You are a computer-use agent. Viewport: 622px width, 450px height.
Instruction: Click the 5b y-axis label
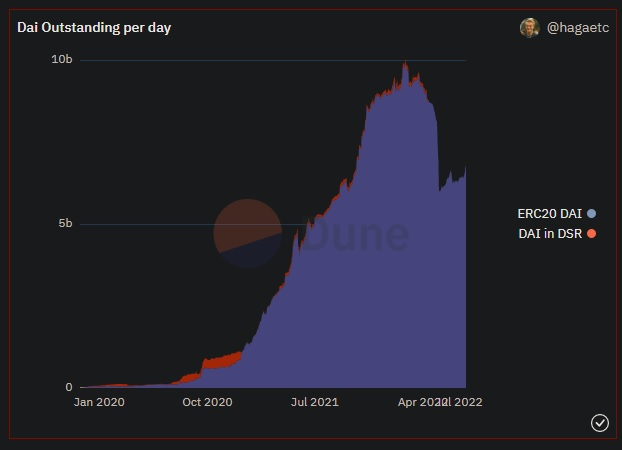pyautogui.click(x=65, y=223)
